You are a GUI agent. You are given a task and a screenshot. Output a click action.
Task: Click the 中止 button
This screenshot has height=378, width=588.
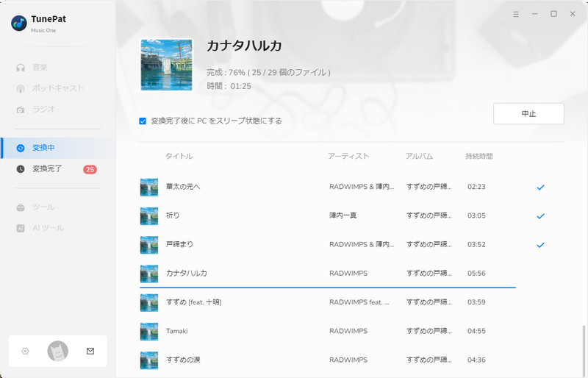point(528,114)
